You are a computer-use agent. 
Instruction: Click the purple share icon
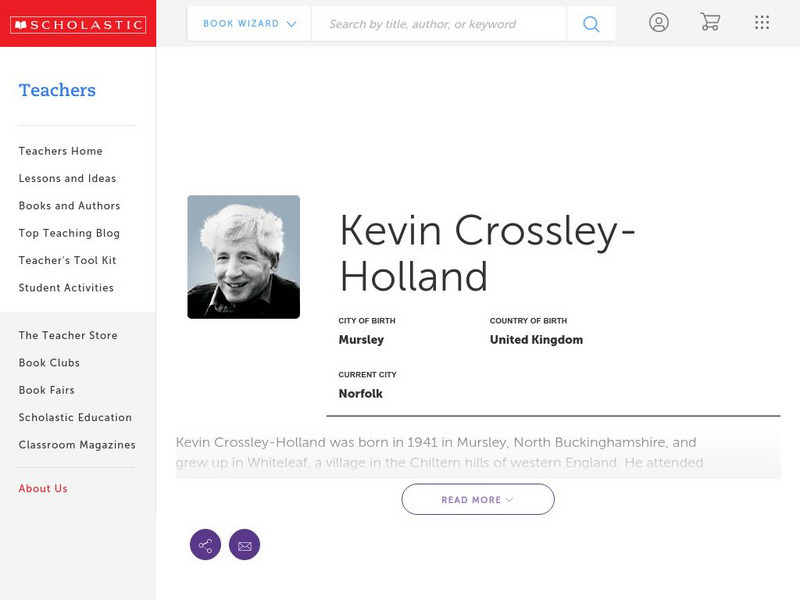[205, 545]
